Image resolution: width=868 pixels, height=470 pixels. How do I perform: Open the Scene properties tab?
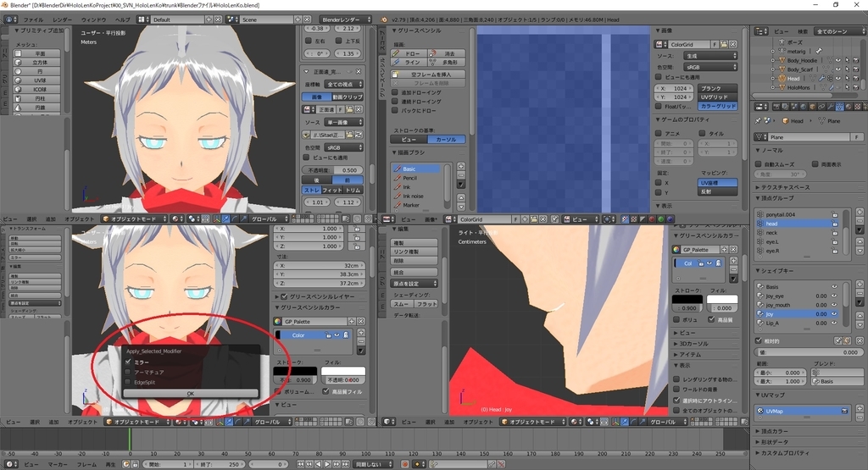[794, 106]
